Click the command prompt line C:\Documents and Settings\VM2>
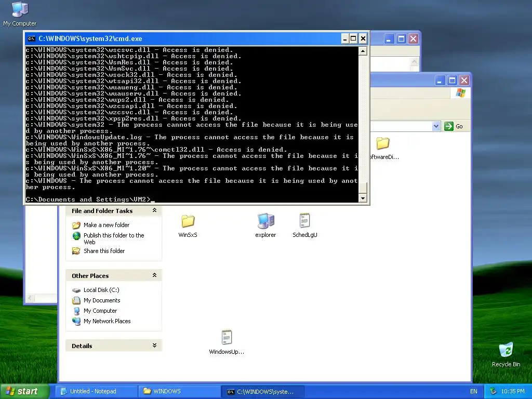532x399 pixels. (88, 199)
